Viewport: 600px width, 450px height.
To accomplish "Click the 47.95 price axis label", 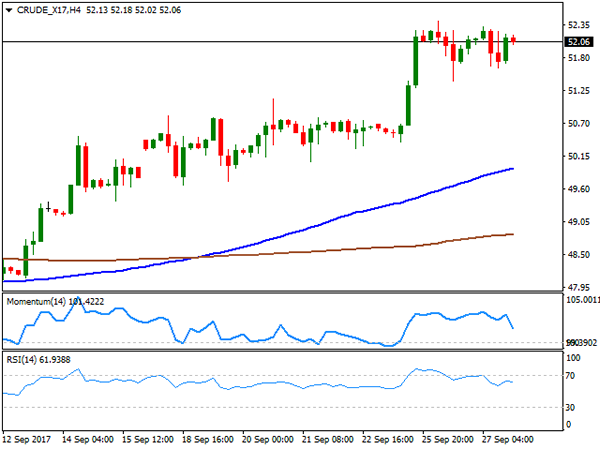I will 579,287.
